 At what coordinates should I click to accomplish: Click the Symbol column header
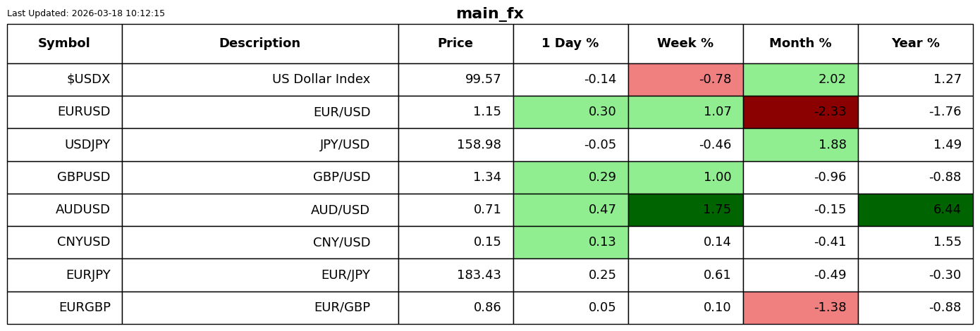click(64, 44)
